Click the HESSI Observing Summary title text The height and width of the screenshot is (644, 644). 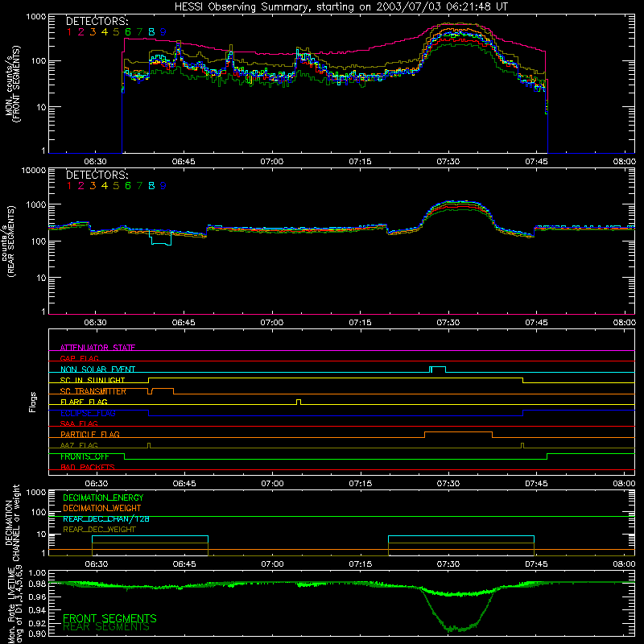tap(341, 6)
